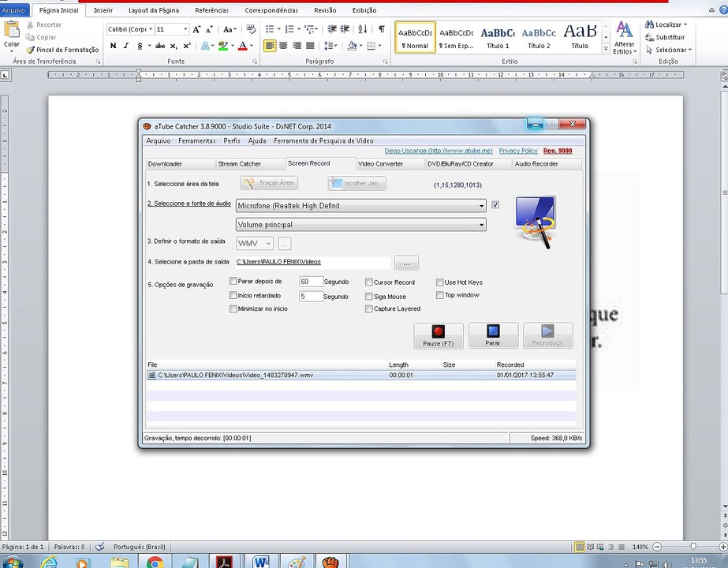Open the Calibri font name dropdown
728x568 pixels.
[151, 29]
